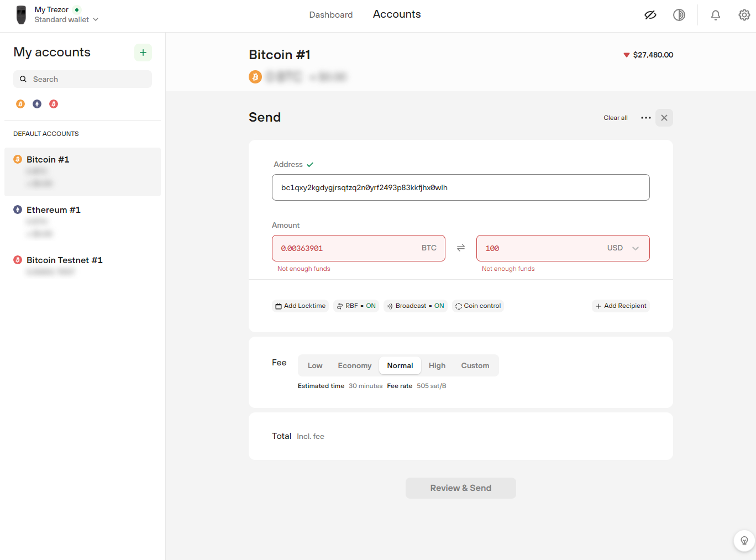Expand Standard wallet switcher chevron
Screen dimensions: 756x560
point(96,19)
